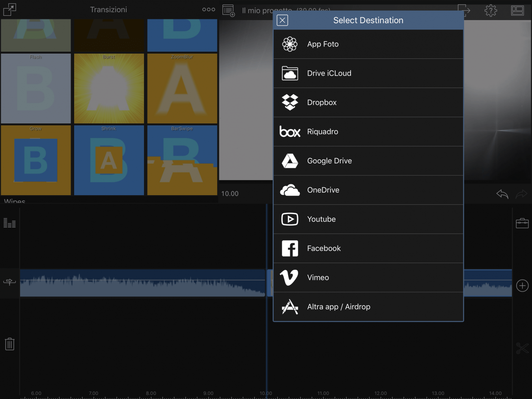Screen dimensions: 532x399
Task: Select the Flash transition thumbnail
Action: tap(36, 88)
